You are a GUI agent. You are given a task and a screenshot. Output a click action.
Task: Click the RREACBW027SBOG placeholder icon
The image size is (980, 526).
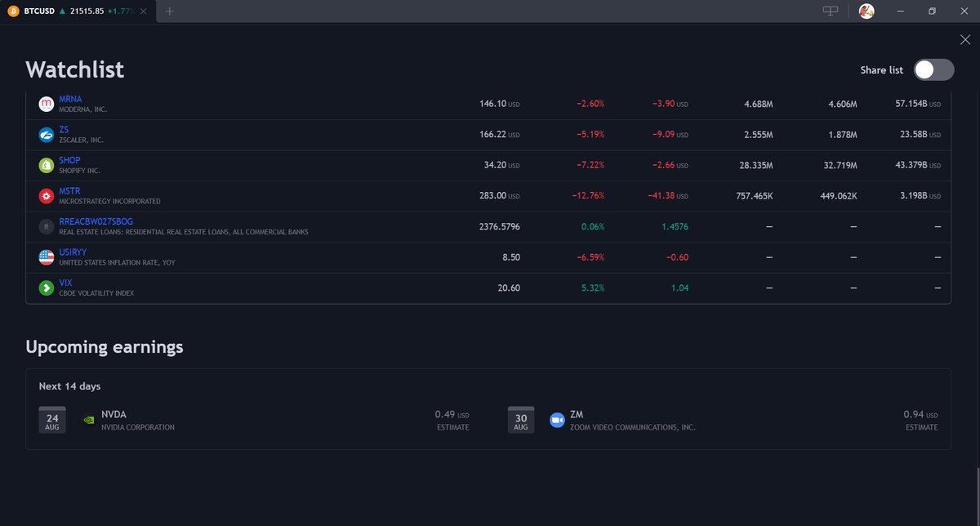47,226
